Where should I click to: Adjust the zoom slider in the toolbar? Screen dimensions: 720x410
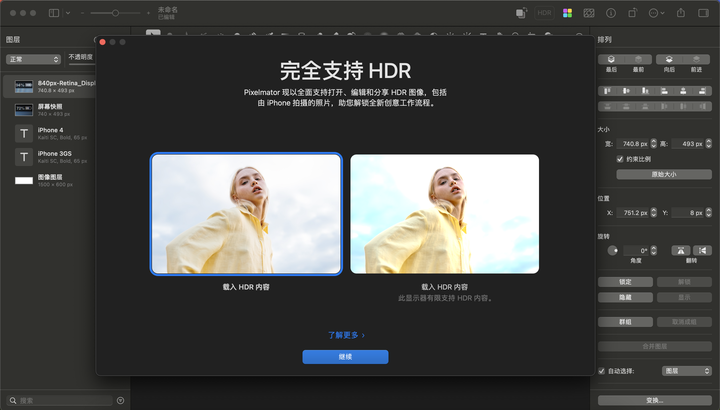tap(115, 13)
